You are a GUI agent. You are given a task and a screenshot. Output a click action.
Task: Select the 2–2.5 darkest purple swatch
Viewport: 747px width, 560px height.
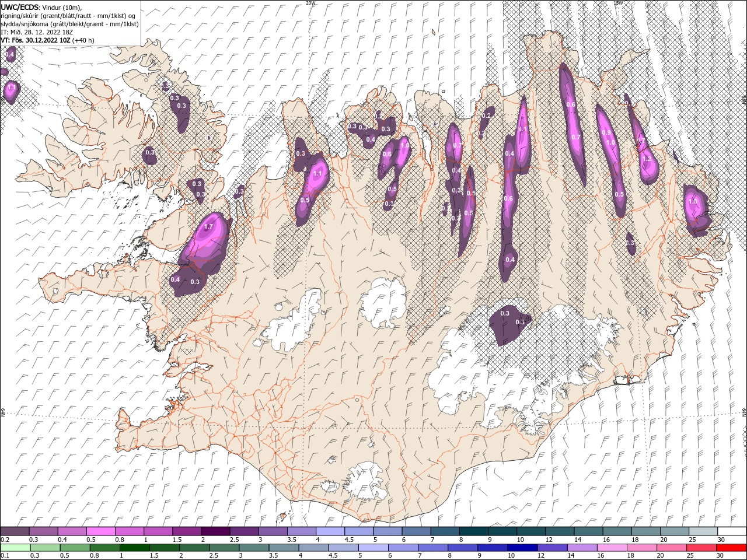point(215,531)
